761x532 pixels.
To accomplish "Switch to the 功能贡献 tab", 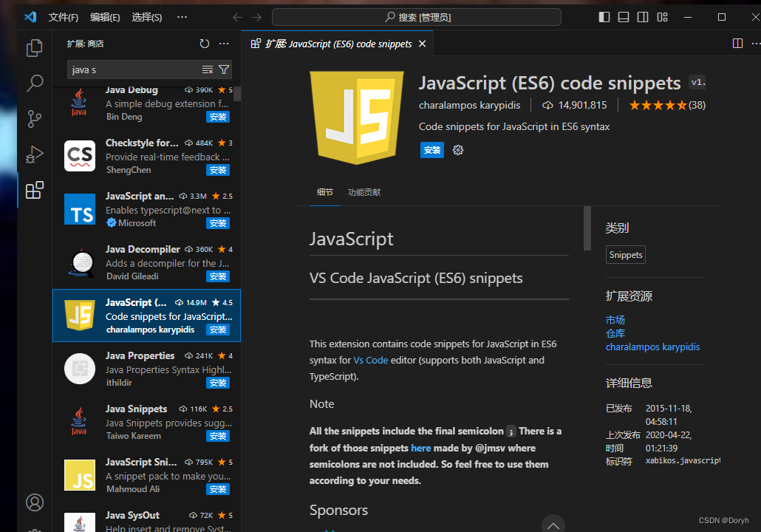I will tap(364, 192).
